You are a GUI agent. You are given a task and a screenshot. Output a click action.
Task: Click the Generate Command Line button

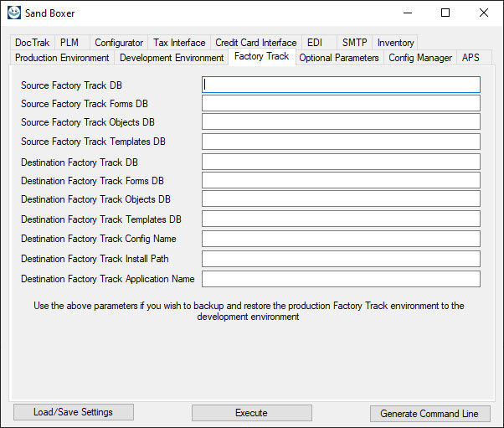pyautogui.click(x=430, y=414)
